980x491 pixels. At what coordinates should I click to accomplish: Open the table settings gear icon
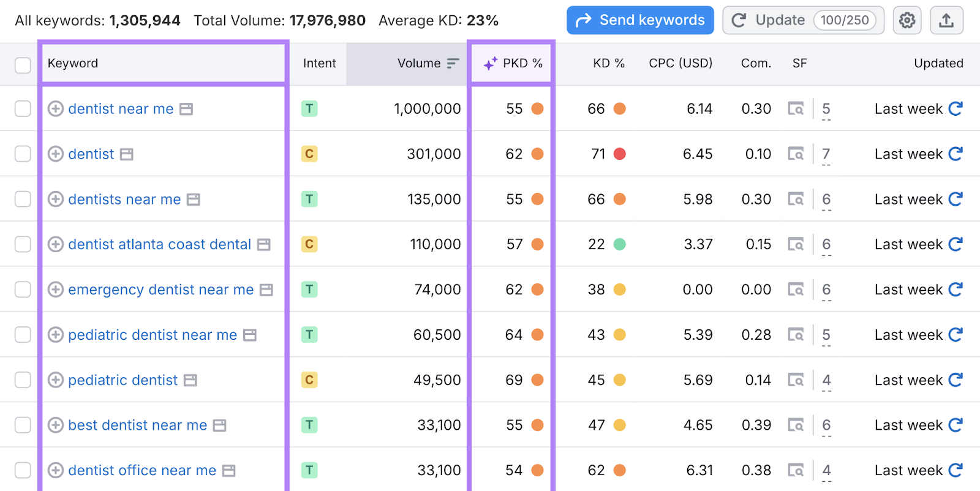[907, 21]
